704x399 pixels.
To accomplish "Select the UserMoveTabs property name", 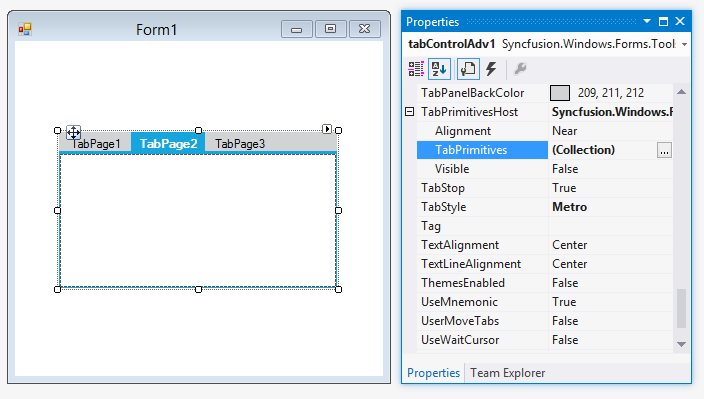I will 460,321.
